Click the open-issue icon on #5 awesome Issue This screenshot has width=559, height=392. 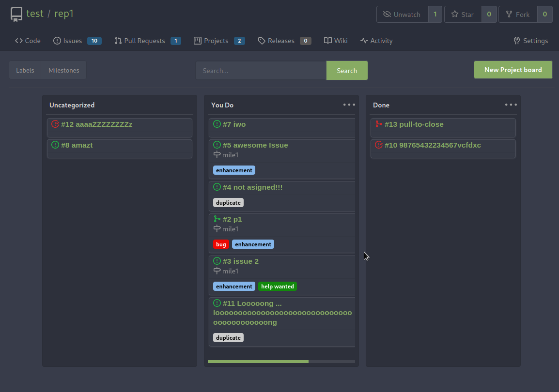217,145
